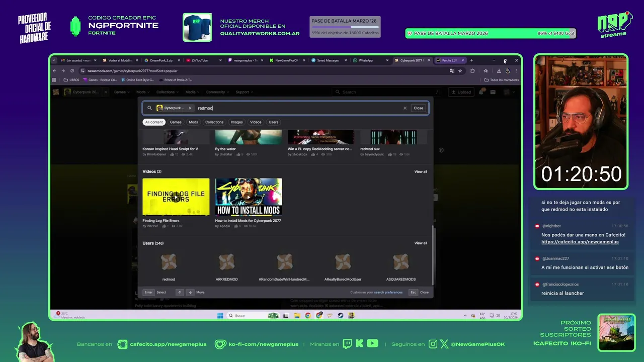
Task: Click the Enter key Select button
Action: (x=148, y=292)
